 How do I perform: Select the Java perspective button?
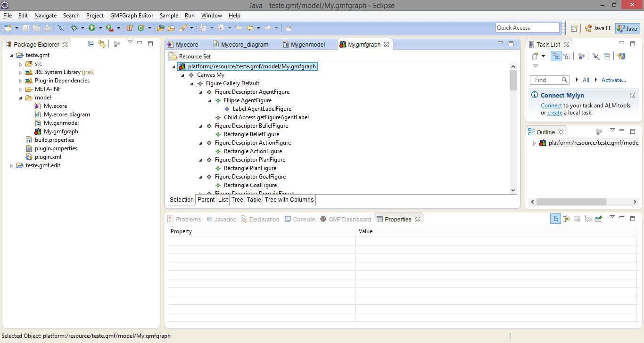627,28
